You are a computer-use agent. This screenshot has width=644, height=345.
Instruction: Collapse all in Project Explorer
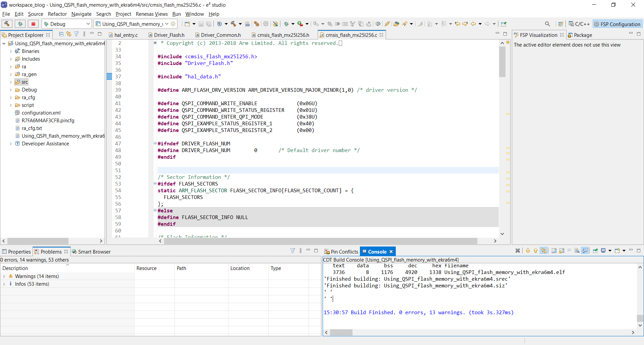click(x=61, y=34)
